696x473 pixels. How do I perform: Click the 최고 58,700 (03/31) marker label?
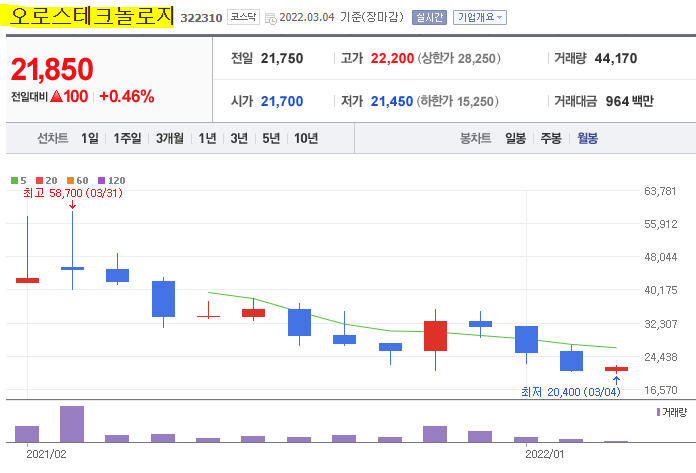point(73,193)
